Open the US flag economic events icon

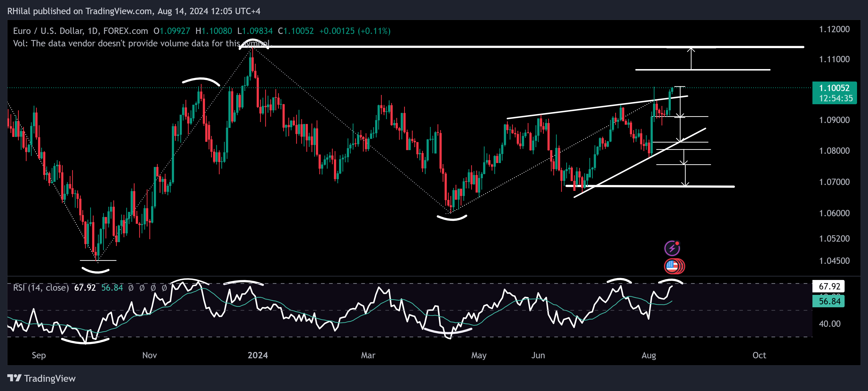pyautogui.click(x=672, y=266)
